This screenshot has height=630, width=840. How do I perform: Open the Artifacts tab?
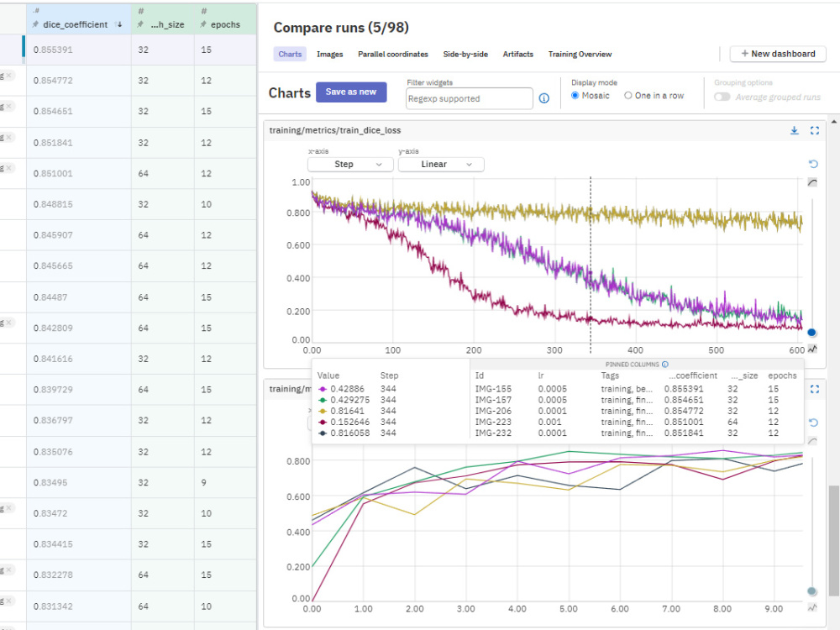[x=517, y=54]
